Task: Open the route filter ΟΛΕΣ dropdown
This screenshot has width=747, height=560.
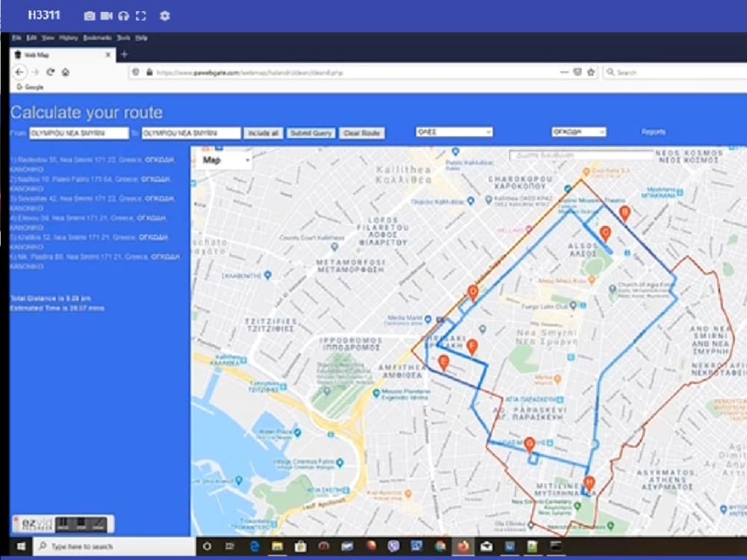Action: point(454,132)
